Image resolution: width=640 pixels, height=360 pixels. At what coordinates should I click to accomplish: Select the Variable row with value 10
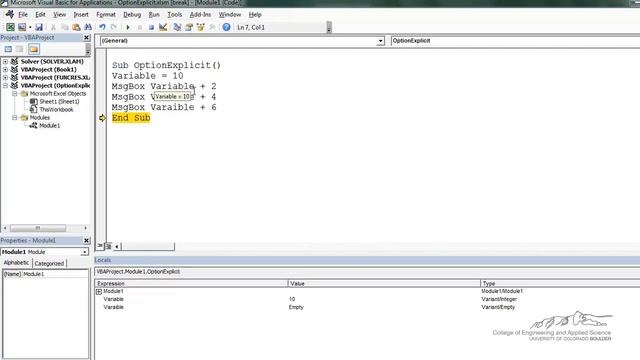click(367, 299)
